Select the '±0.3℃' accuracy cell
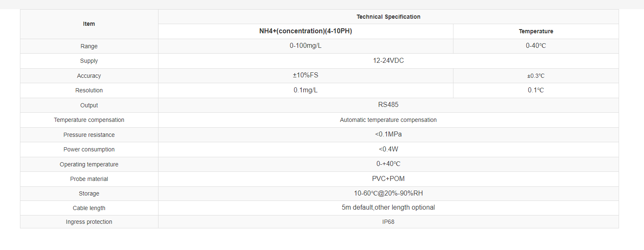Viewport: 644px width, 250px height. tap(536, 76)
